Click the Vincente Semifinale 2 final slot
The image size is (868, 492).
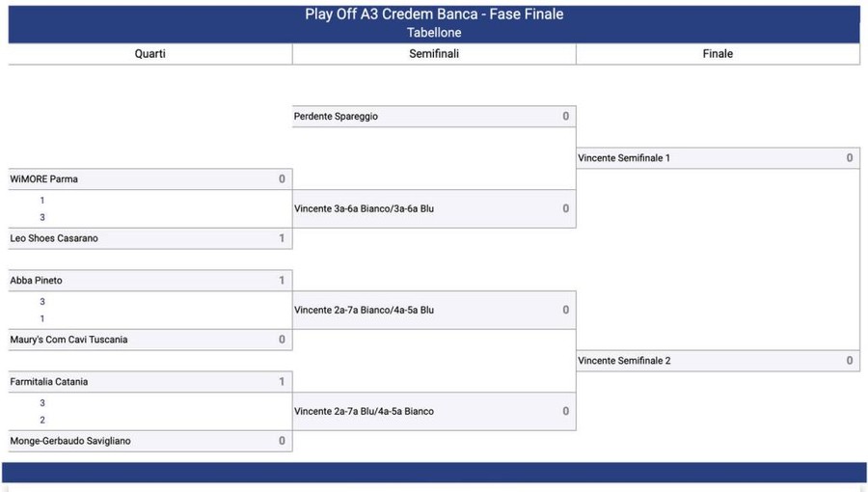coord(718,361)
